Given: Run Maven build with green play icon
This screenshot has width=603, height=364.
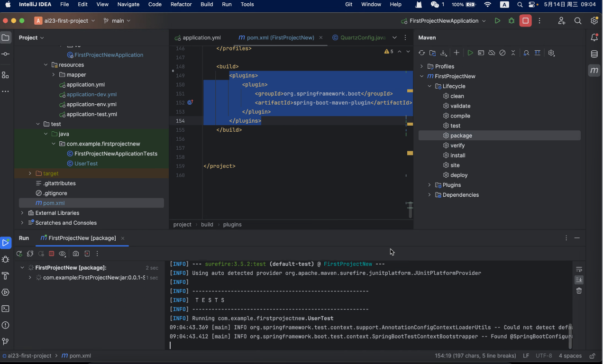Looking at the screenshot, I should [x=470, y=53].
